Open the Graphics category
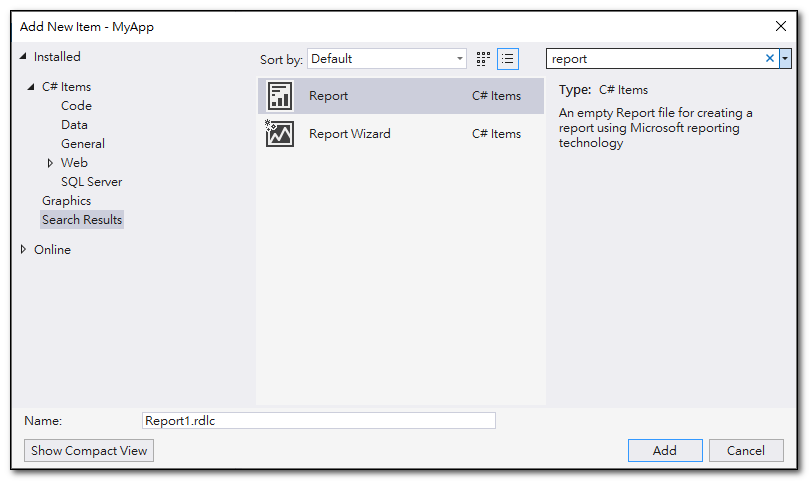The image size is (809, 481). click(66, 201)
